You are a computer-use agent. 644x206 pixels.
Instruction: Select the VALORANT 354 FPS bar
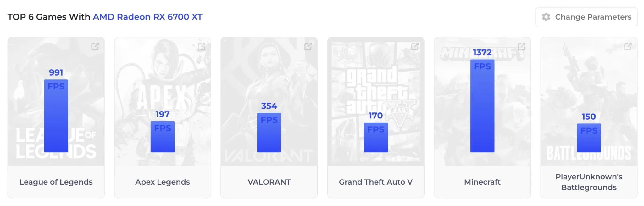pyautogui.click(x=269, y=133)
